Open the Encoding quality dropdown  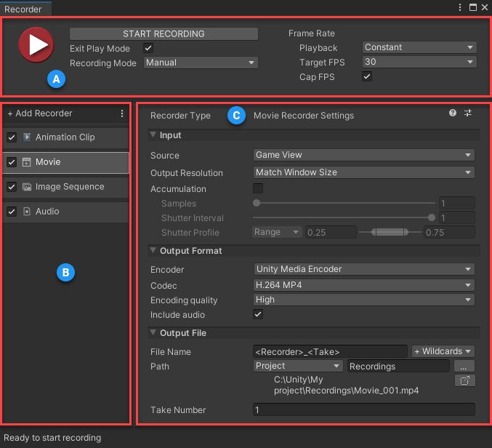tap(363, 300)
